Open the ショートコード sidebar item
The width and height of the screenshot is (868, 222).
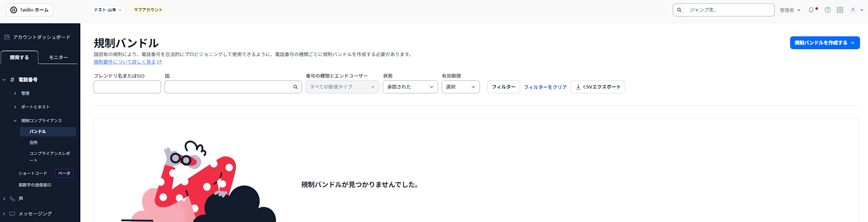pyautogui.click(x=33, y=173)
